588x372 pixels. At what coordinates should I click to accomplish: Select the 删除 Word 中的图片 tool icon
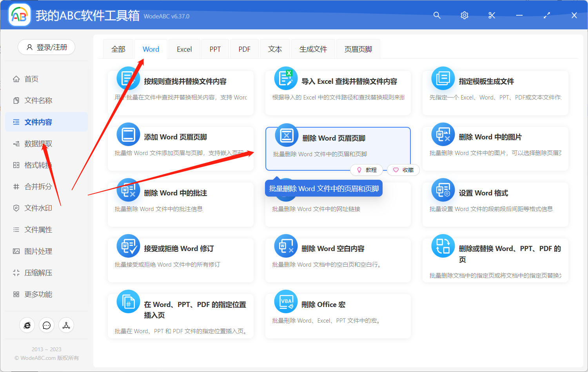tap(443, 134)
